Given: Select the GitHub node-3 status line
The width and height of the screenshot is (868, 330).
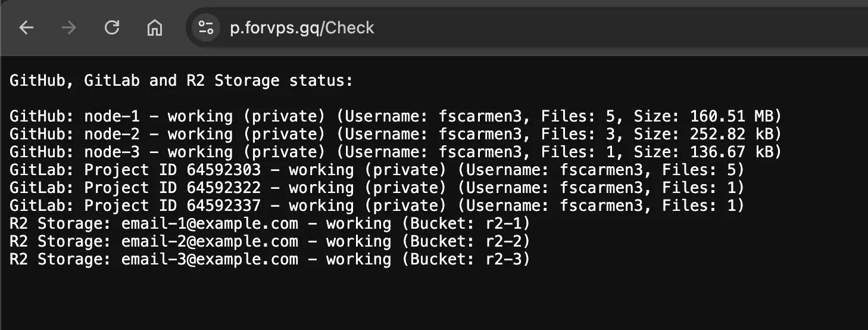Looking at the screenshot, I should click(395, 152).
